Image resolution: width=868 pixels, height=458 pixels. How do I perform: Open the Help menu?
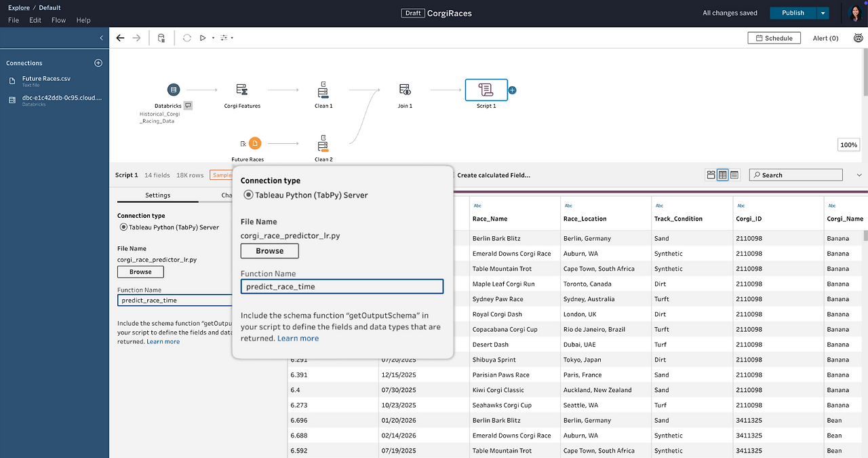click(x=83, y=20)
